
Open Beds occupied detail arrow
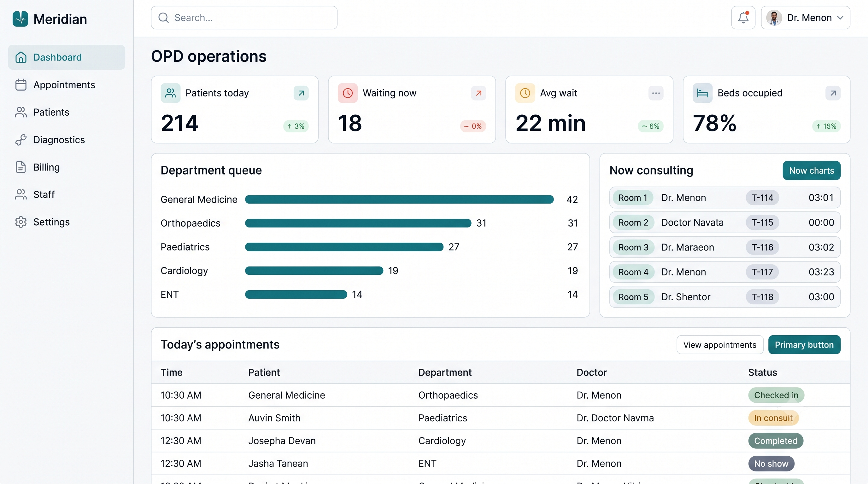point(833,93)
